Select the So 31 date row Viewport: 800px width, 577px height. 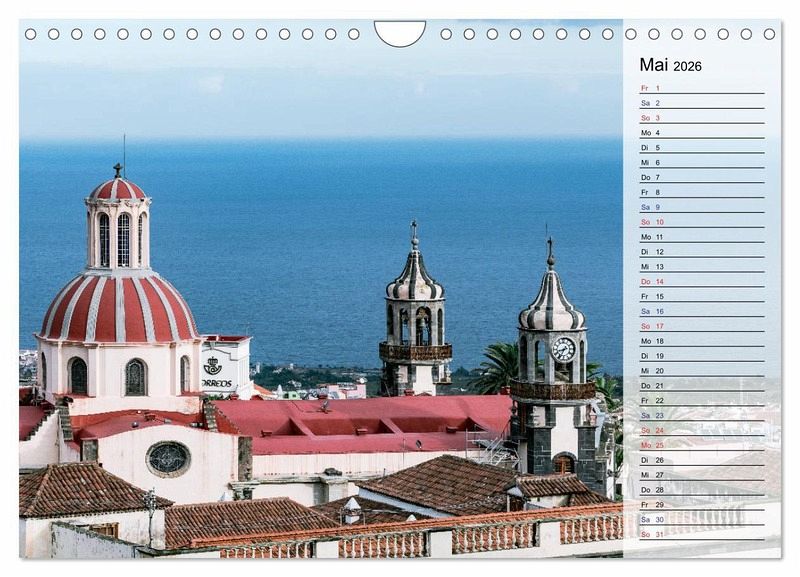click(701, 534)
